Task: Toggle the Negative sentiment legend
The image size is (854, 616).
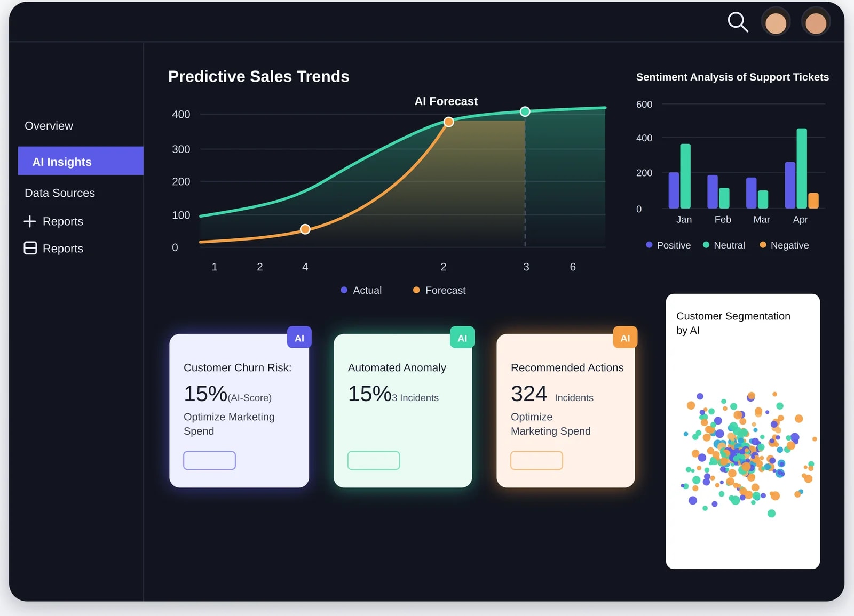Action: click(784, 245)
